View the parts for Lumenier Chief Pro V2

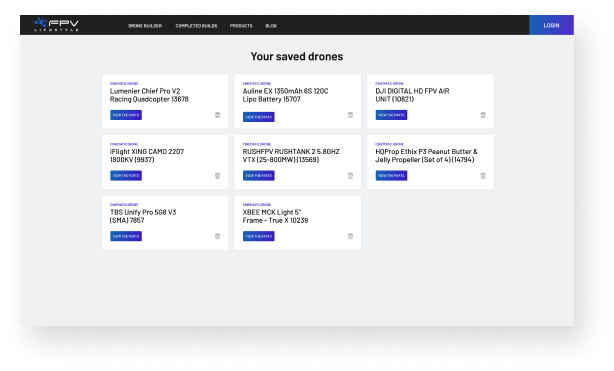[x=126, y=115]
